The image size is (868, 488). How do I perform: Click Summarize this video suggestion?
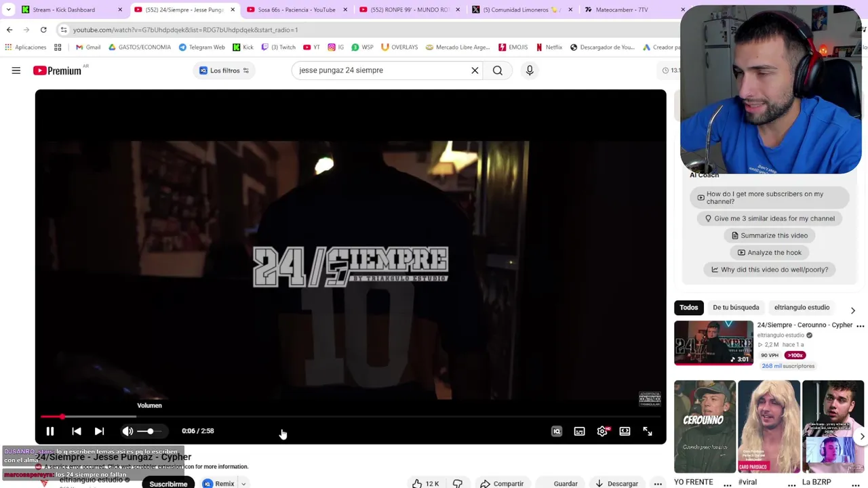pos(769,235)
